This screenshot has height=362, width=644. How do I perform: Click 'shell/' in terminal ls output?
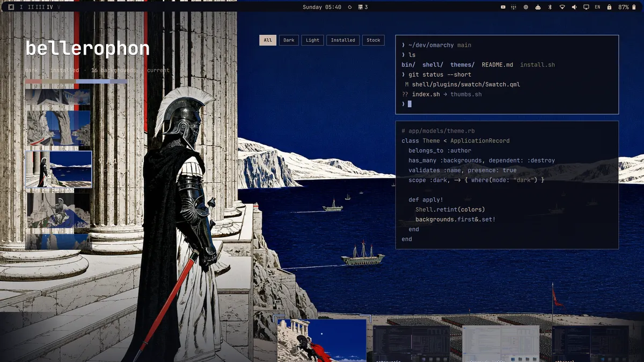(x=433, y=65)
